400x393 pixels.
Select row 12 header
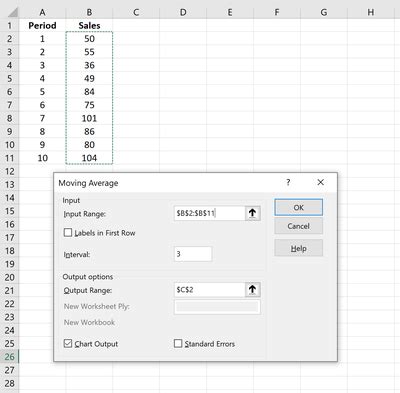pyautogui.click(x=9, y=171)
